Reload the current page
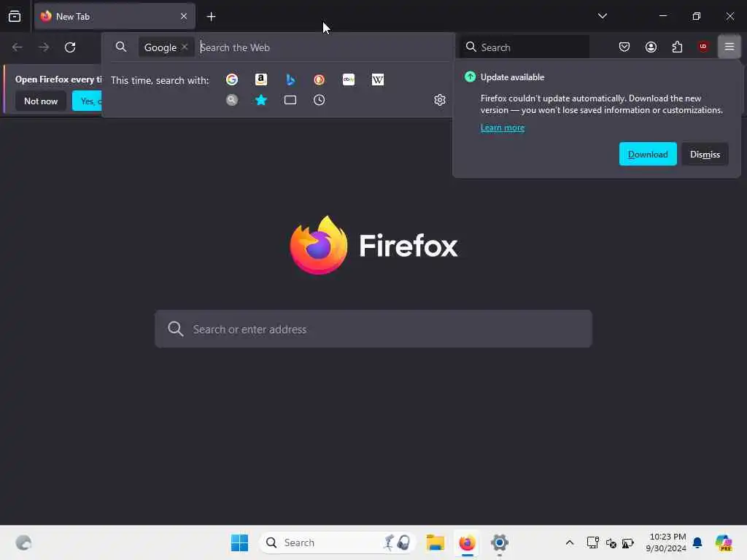 coord(70,47)
